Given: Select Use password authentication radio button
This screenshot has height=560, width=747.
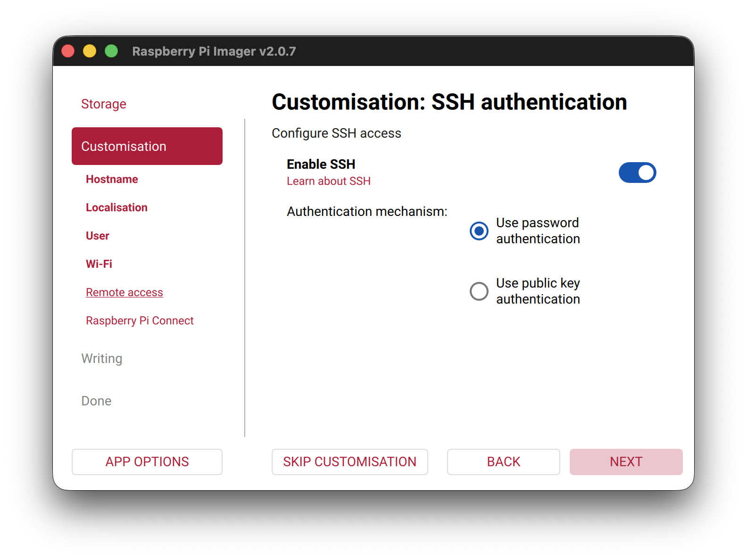Looking at the screenshot, I should (479, 231).
